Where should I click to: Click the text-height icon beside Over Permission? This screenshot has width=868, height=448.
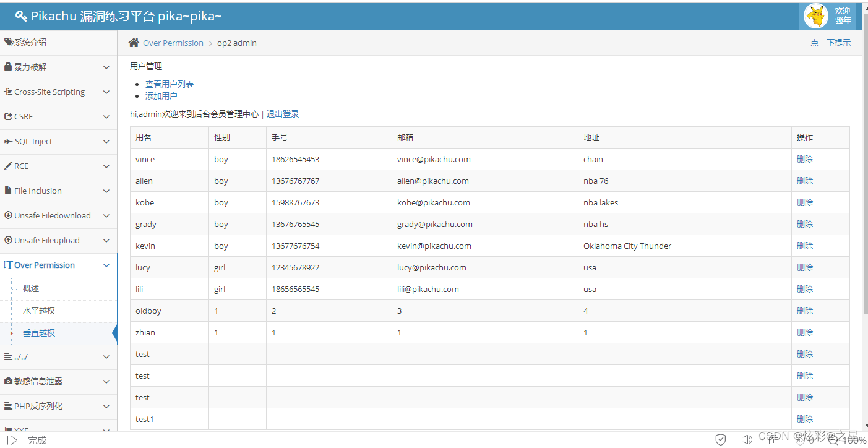click(x=9, y=265)
